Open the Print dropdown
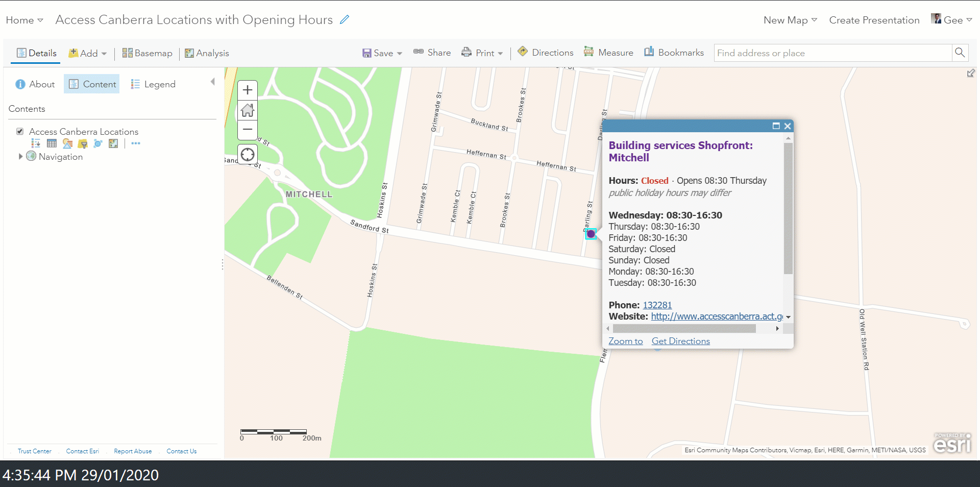Image resolution: width=980 pixels, height=487 pixels. 482,53
